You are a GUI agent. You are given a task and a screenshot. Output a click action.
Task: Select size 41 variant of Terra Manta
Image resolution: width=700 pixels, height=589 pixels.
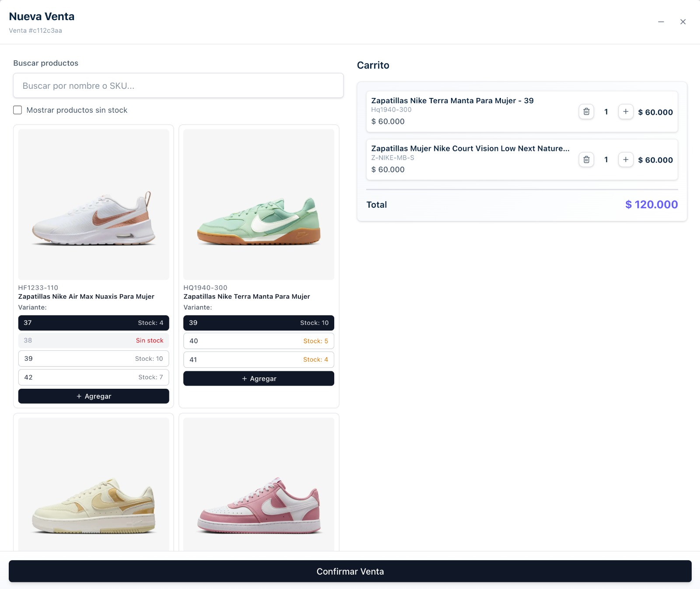pos(258,359)
